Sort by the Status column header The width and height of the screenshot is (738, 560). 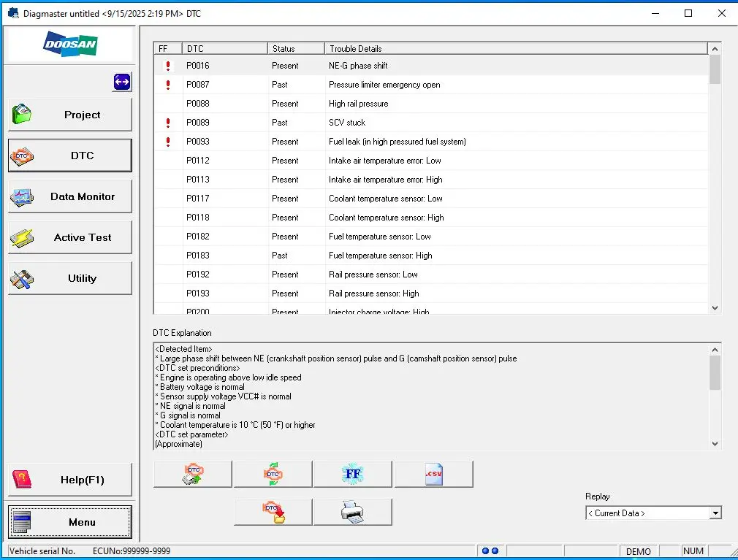(x=296, y=48)
